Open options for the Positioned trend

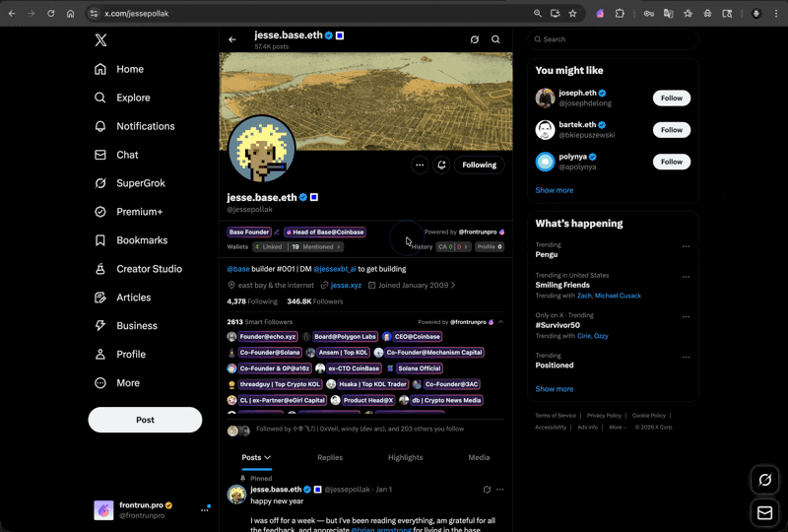click(686, 357)
